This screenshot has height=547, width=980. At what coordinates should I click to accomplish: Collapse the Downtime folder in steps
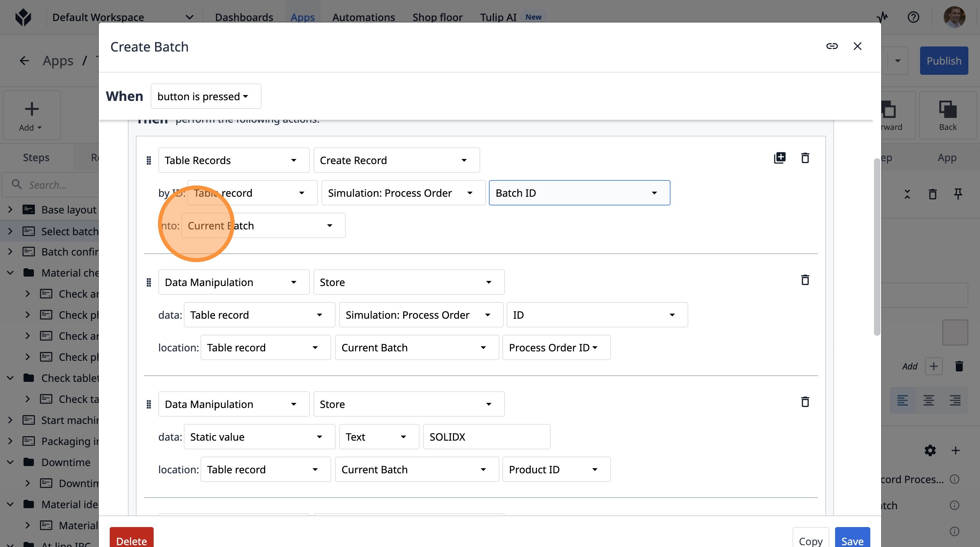[10, 462]
